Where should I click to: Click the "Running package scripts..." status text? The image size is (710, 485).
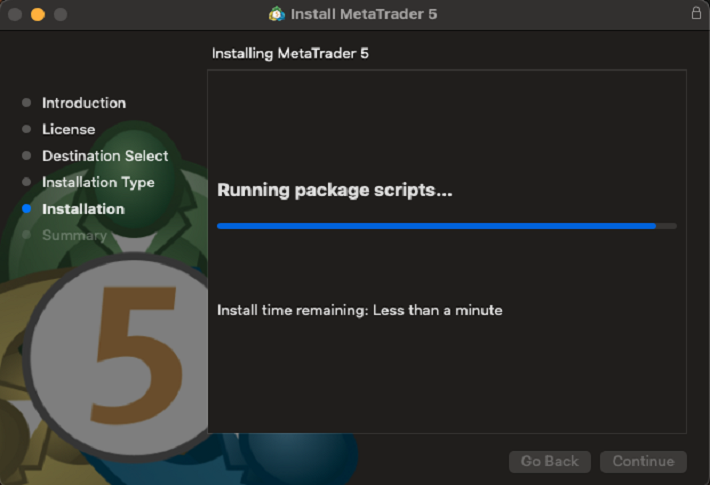point(335,190)
